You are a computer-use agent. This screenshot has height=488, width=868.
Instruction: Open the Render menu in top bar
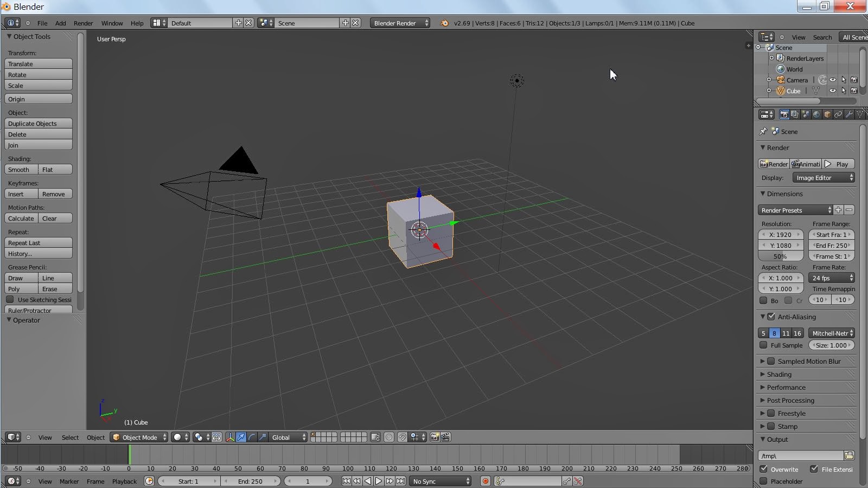tap(83, 23)
